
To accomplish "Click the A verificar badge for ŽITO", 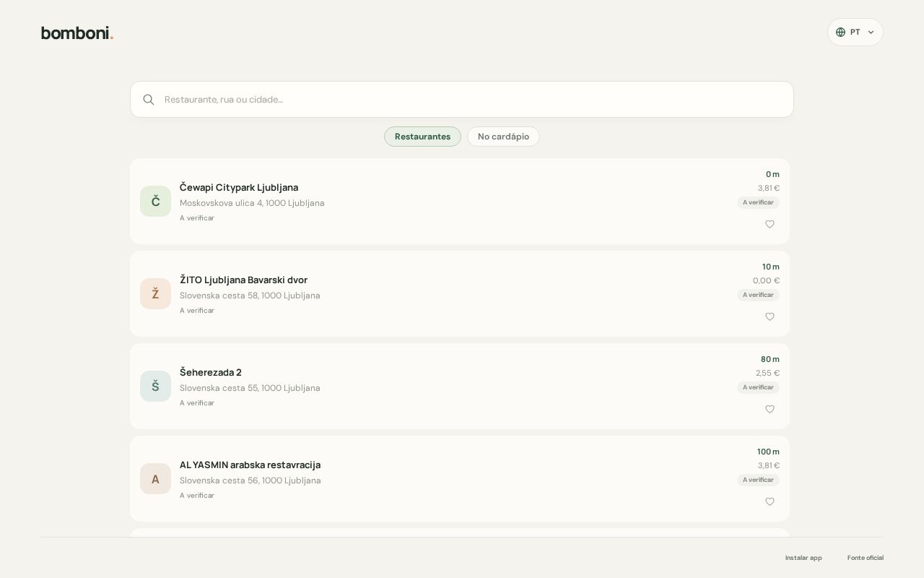I will tap(758, 295).
